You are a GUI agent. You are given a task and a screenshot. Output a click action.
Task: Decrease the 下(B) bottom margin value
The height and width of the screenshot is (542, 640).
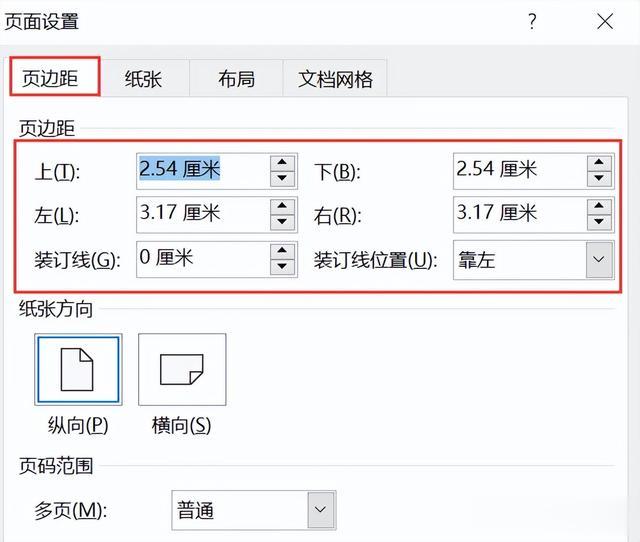pyautogui.click(x=599, y=179)
